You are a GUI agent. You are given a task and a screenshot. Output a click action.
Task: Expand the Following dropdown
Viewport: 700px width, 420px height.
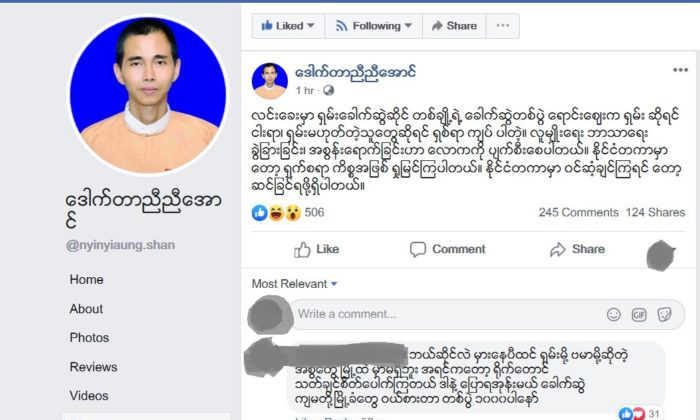374,26
